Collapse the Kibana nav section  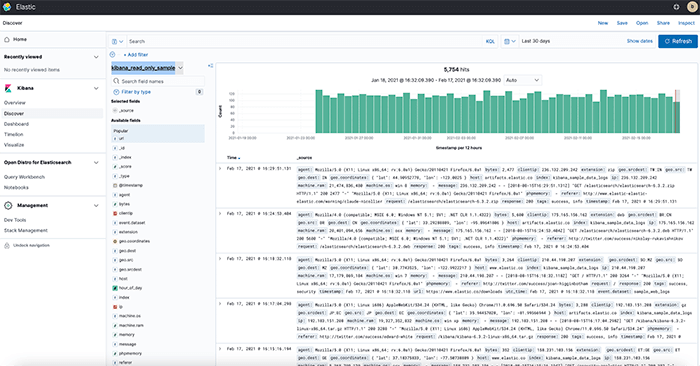coord(96,88)
